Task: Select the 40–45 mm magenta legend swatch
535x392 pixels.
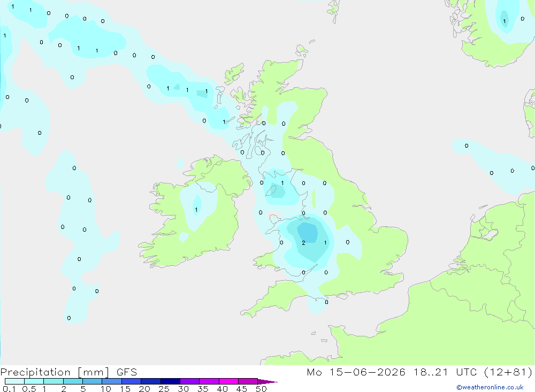Action: pyautogui.click(x=228, y=381)
